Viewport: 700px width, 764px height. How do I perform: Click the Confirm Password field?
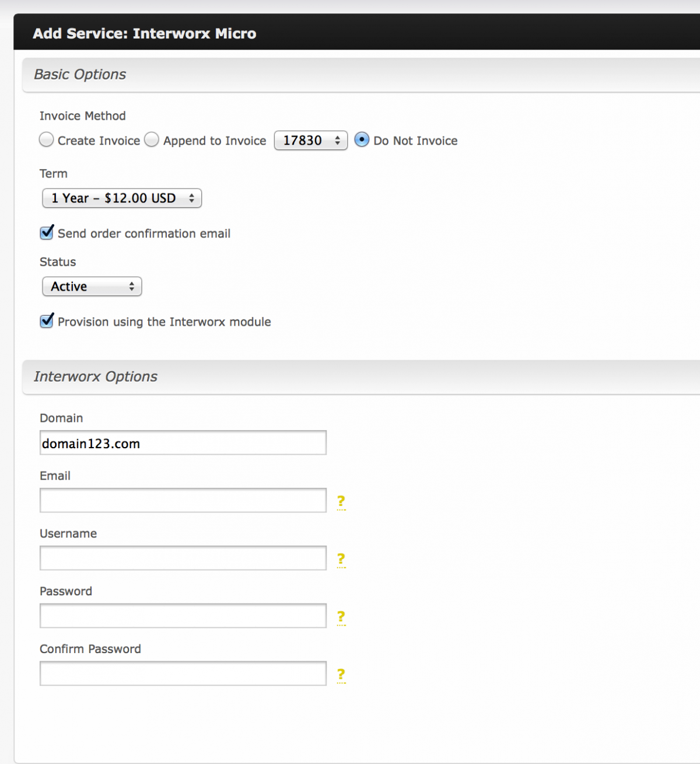pos(183,674)
